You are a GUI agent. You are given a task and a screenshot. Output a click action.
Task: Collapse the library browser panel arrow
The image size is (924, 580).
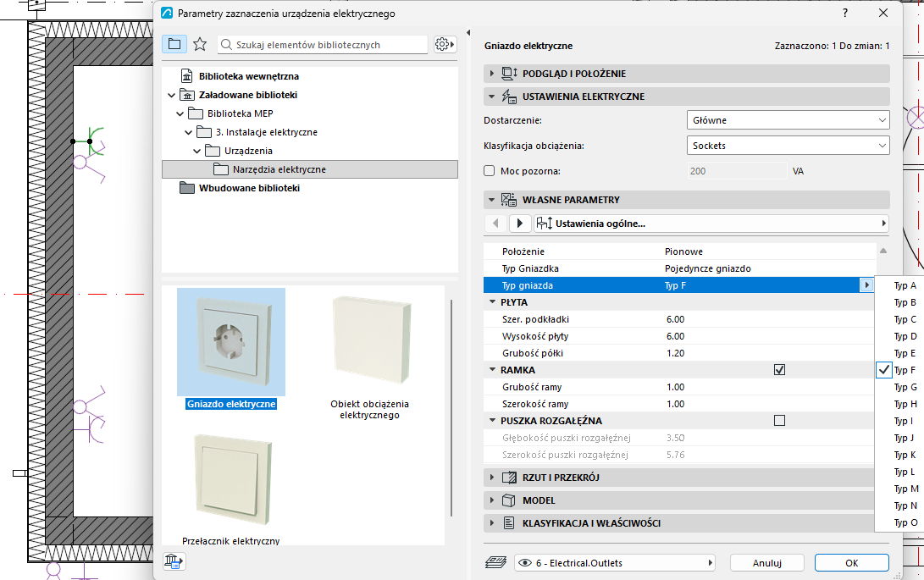coord(468,32)
